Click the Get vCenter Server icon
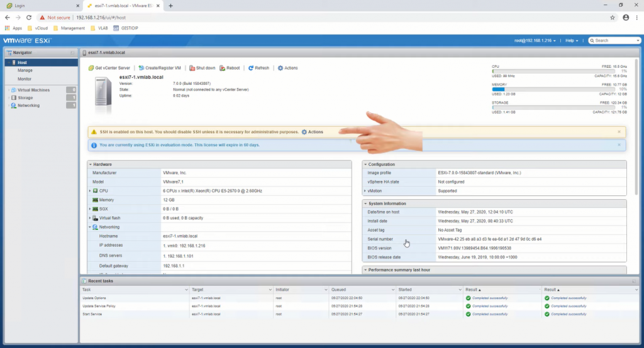Image resolution: width=644 pixels, height=348 pixels. 91,68
